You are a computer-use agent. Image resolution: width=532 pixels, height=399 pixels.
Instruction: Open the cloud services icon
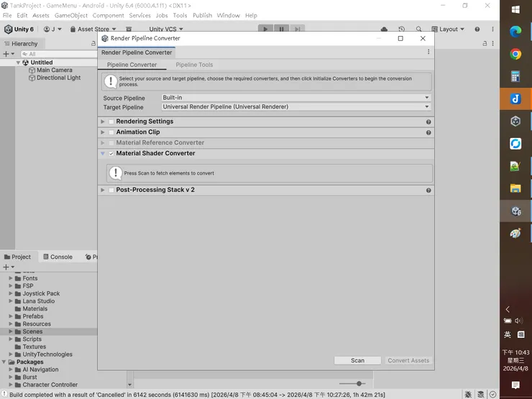click(x=384, y=29)
